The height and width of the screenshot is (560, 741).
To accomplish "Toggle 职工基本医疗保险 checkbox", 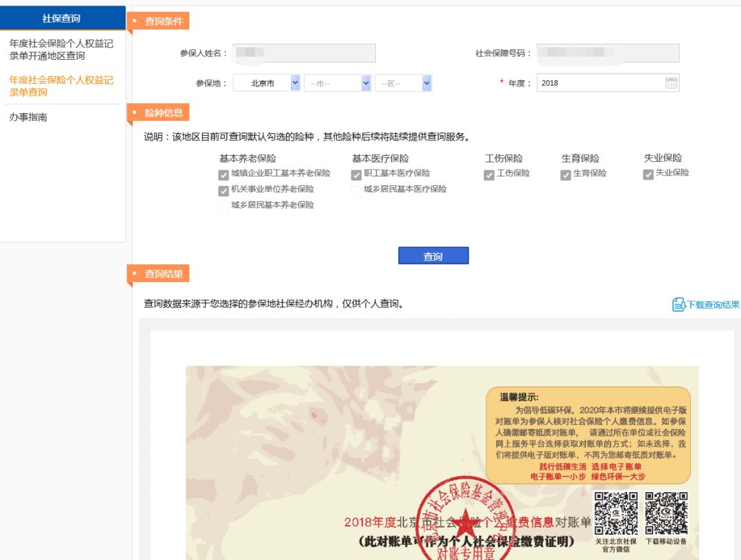I will coord(356,175).
